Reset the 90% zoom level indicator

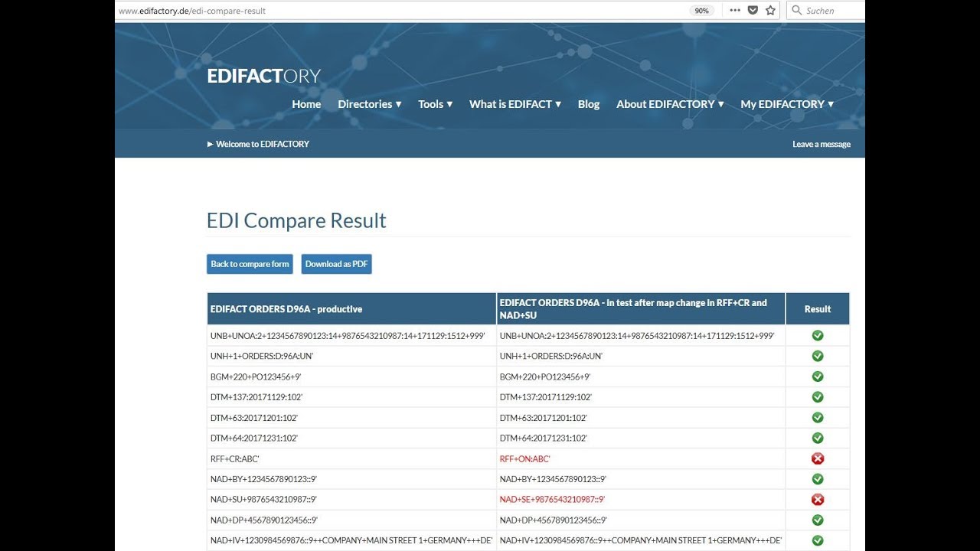point(701,11)
